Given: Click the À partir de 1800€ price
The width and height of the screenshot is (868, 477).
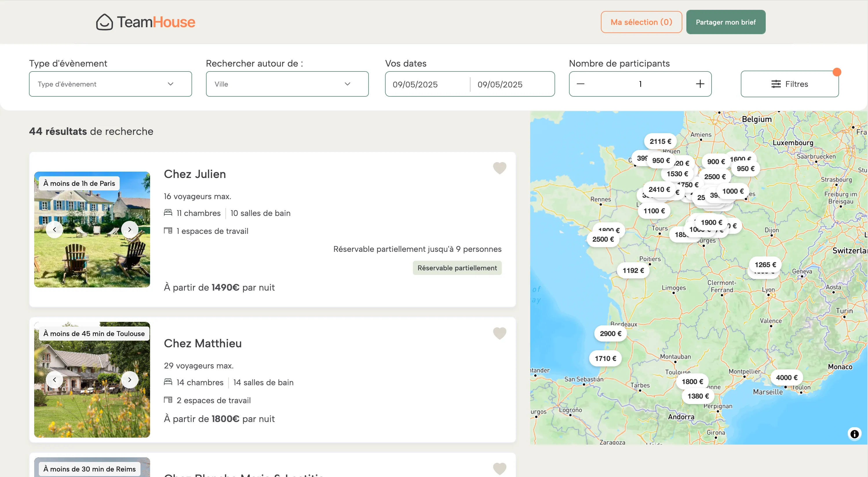Looking at the screenshot, I should [x=219, y=419].
